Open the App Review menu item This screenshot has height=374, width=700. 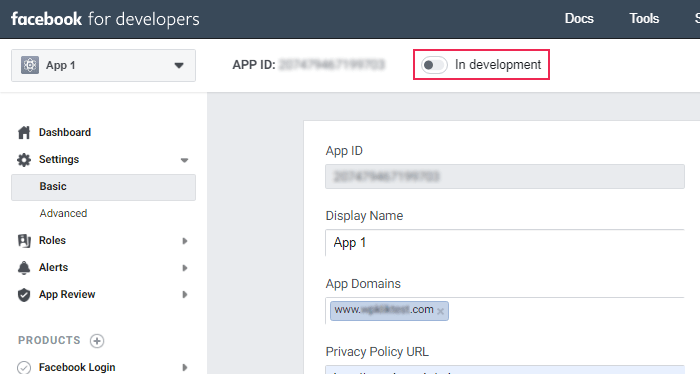(x=67, y=295)
